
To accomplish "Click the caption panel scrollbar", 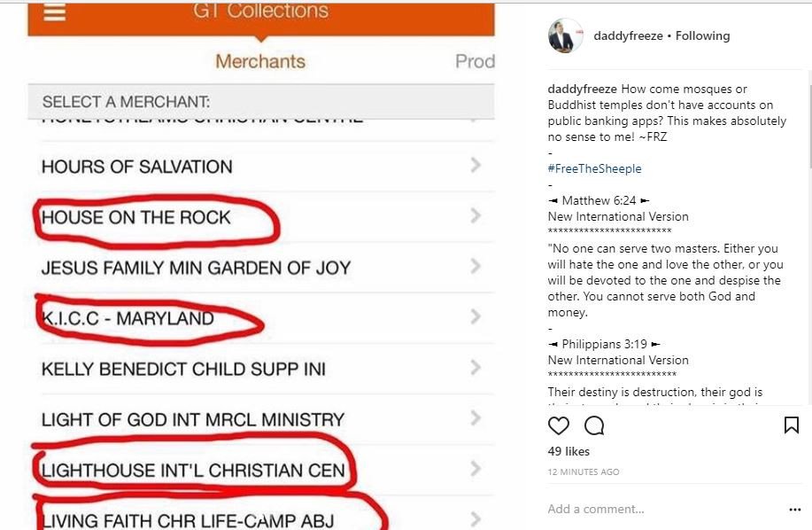I will click(808, 119).
